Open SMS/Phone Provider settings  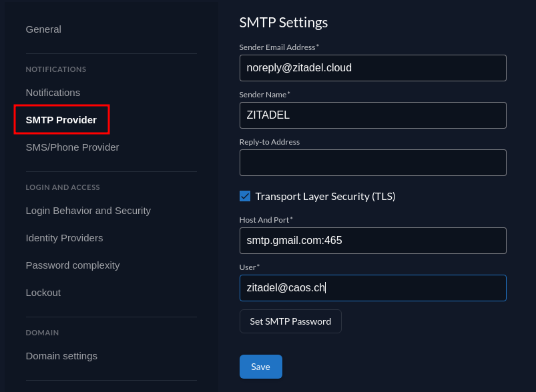[x=72, y=147]
